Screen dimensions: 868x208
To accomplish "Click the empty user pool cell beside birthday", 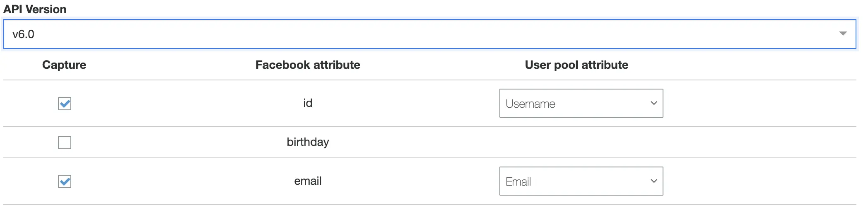I will point(581,142).
